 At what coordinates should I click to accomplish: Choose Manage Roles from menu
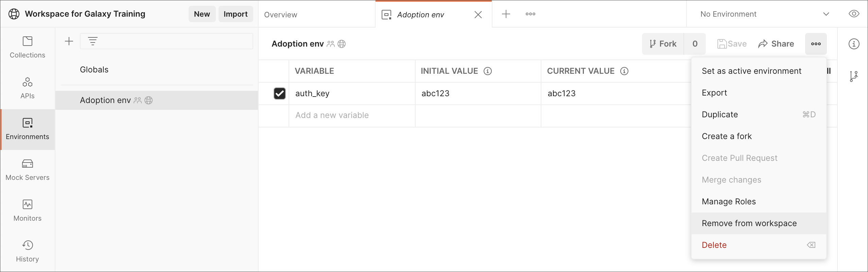(x=759, y=202)
